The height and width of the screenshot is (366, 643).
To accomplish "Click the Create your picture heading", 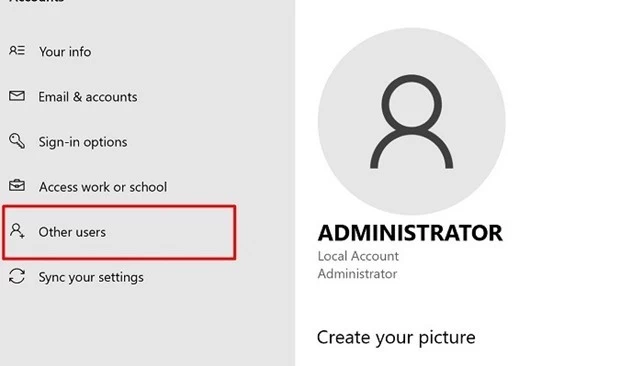I will [396, 338].
